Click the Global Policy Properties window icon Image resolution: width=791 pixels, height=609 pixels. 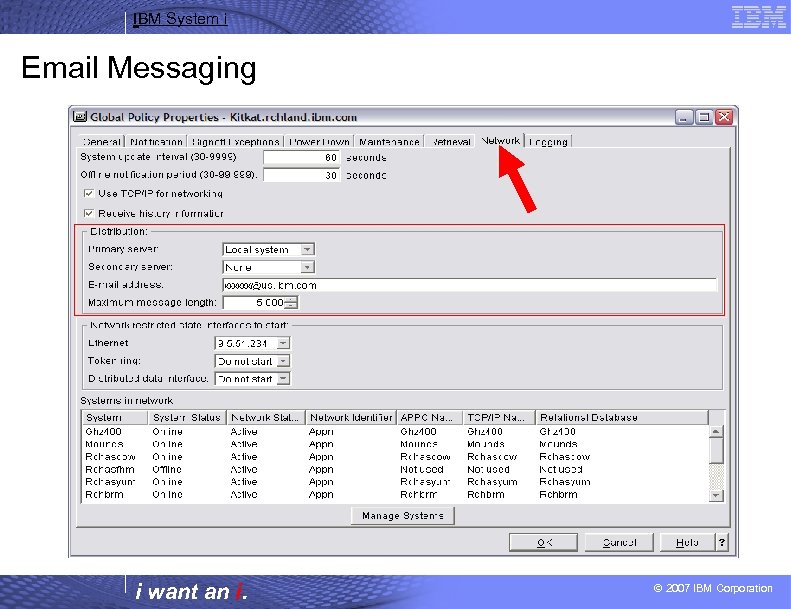click(x=80, y=117)
